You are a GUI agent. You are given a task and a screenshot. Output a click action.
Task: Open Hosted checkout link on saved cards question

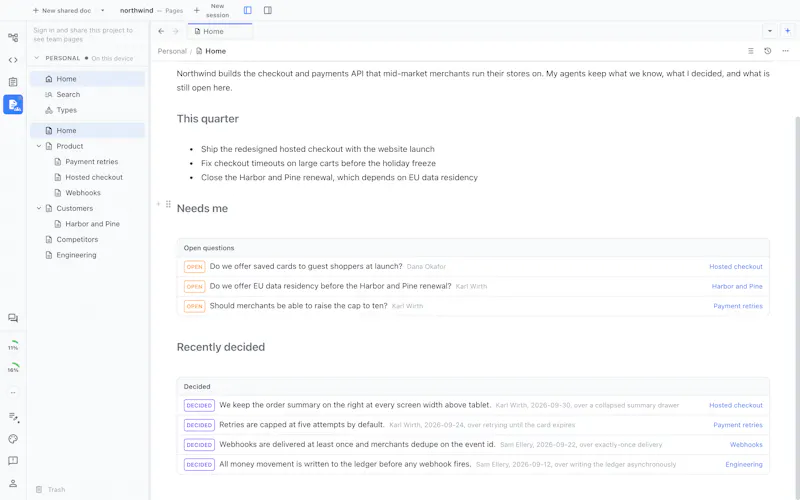tap(736, 266)
